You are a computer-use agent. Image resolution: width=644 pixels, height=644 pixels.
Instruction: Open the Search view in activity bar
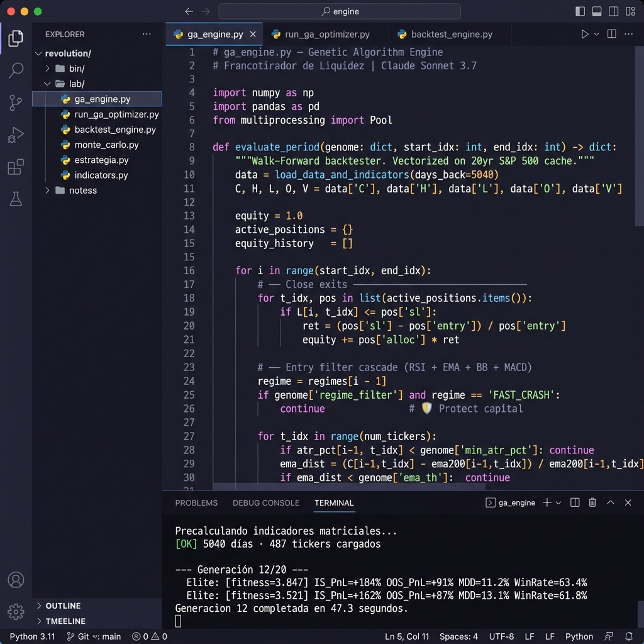[x=16, y=70]
